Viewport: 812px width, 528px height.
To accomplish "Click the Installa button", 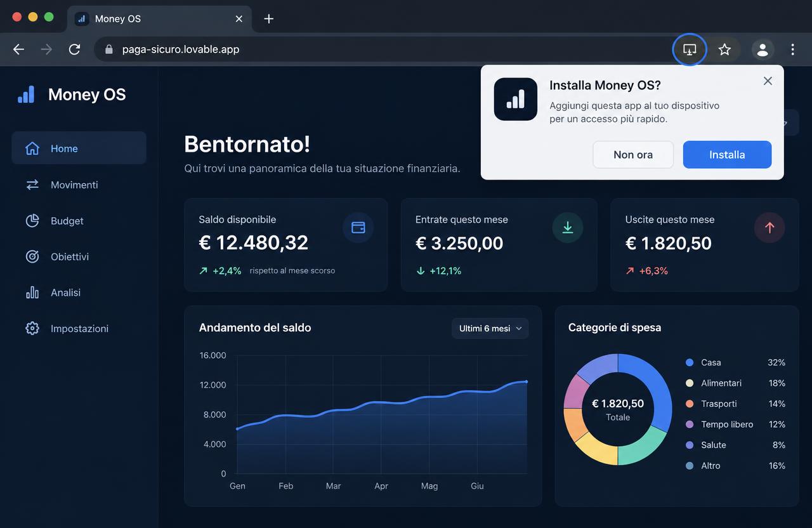I will pyautogui.click(x=727, y=155).
